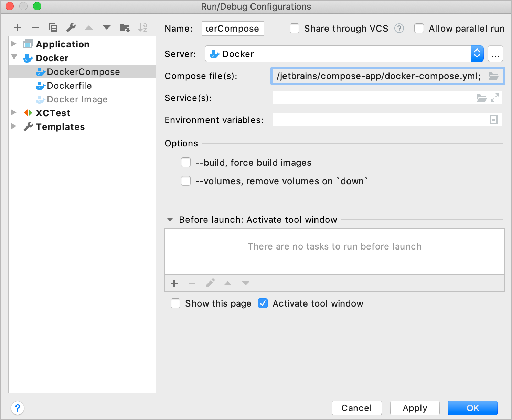Uncheck Activate tool window checkbox
Image resolution: width=512 pixels, height=420 pixels.
pyautogui.click(x=263, y=303)
